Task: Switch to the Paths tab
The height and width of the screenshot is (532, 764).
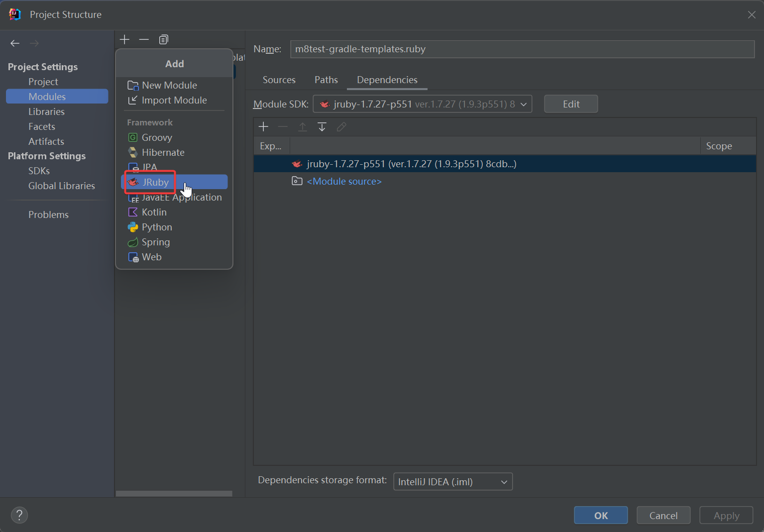Action: click(326, 80)
